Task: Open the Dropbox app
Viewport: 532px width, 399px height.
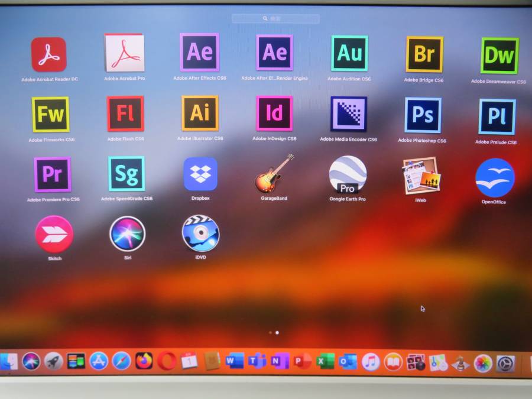Action: 200,174
